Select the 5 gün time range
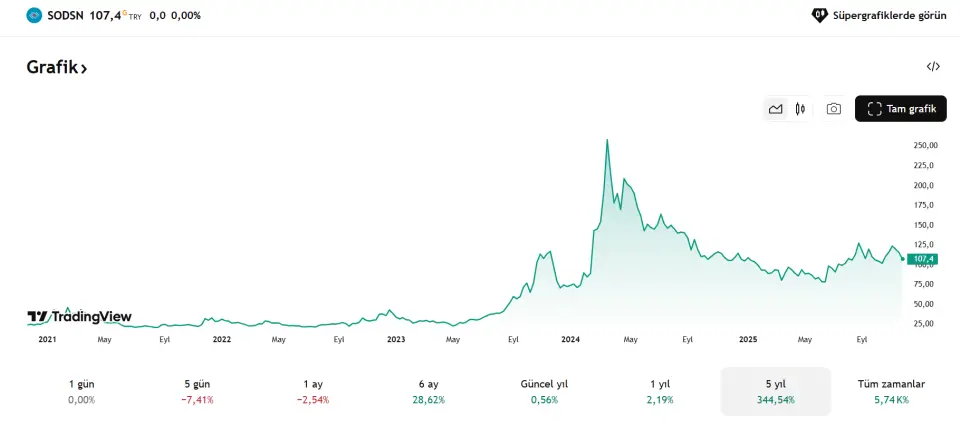 pyautogui.click(x=197, y=391)
